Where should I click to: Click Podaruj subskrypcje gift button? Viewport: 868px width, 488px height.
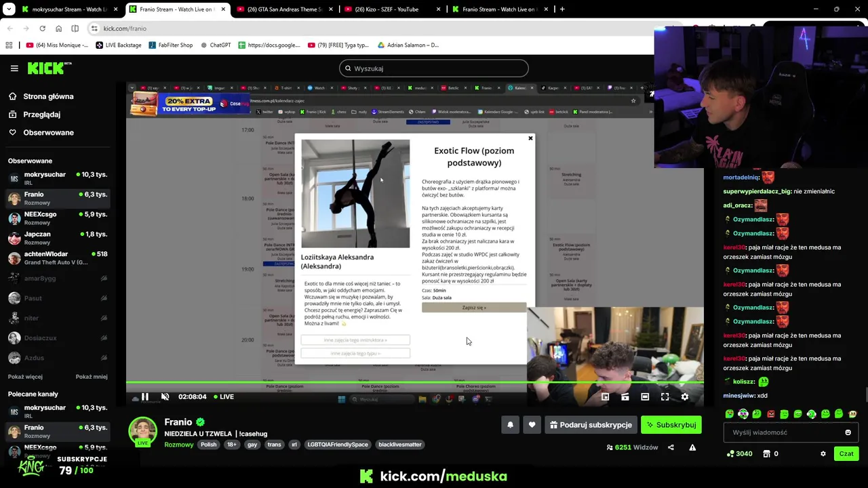click(591, 425)
